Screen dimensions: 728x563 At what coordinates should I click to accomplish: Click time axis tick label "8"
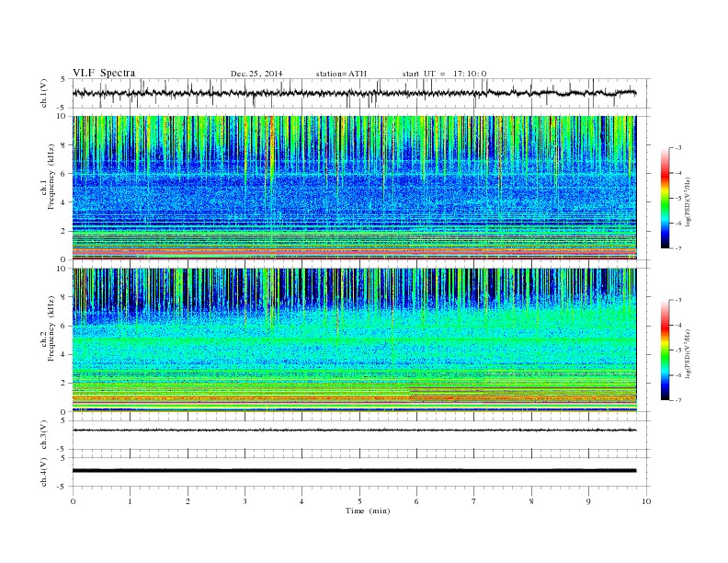(x=531, y=501)
